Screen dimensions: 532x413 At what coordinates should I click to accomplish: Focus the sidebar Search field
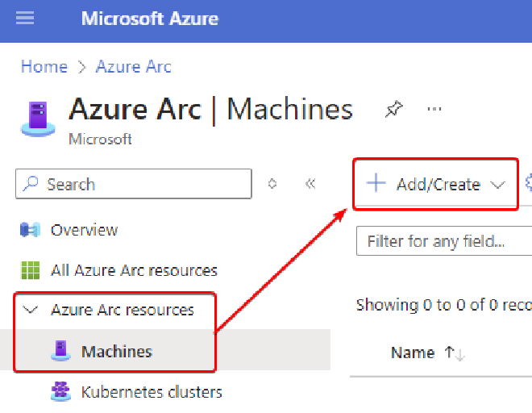click(x=134, y=184)
